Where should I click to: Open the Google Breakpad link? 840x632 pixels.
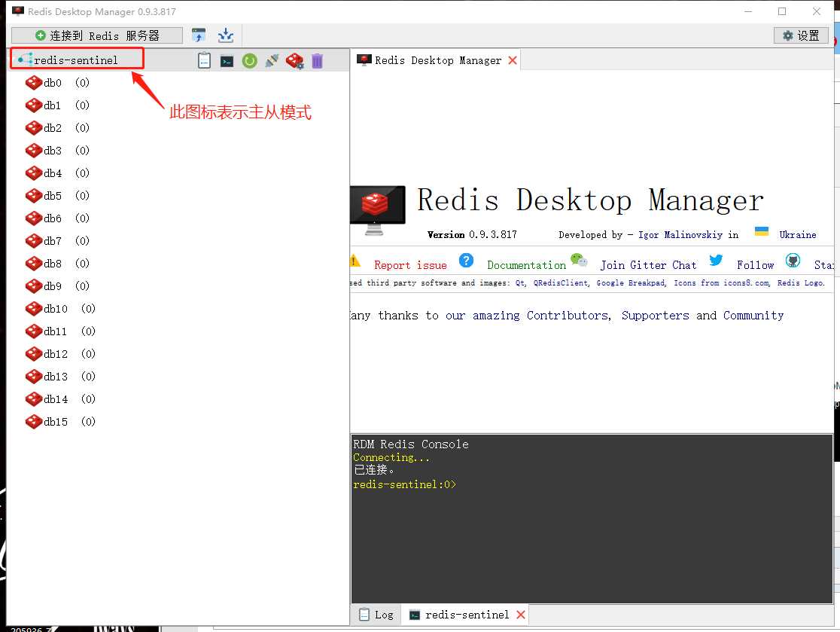(632, 283)
